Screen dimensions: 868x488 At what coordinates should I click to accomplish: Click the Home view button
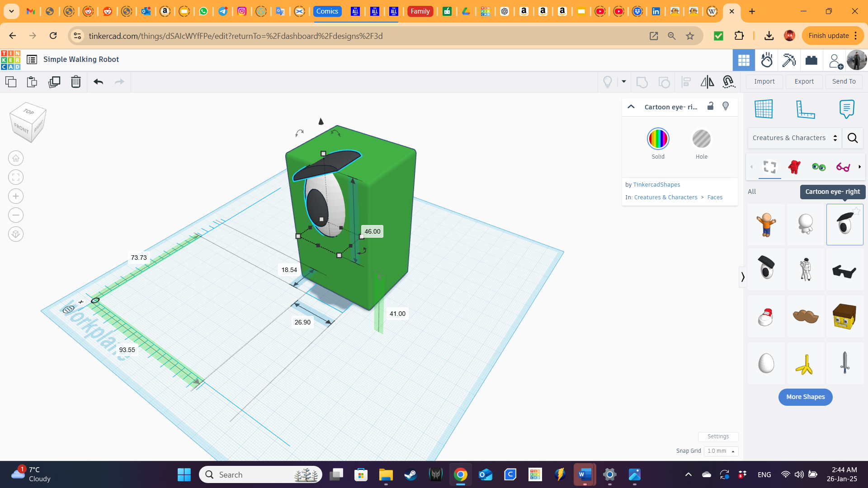pyautogui.click(x=16, y=158)
